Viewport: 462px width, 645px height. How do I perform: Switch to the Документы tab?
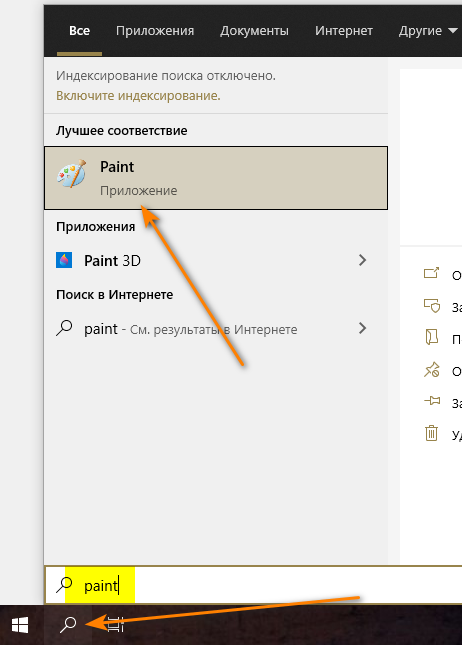point(254,31)
